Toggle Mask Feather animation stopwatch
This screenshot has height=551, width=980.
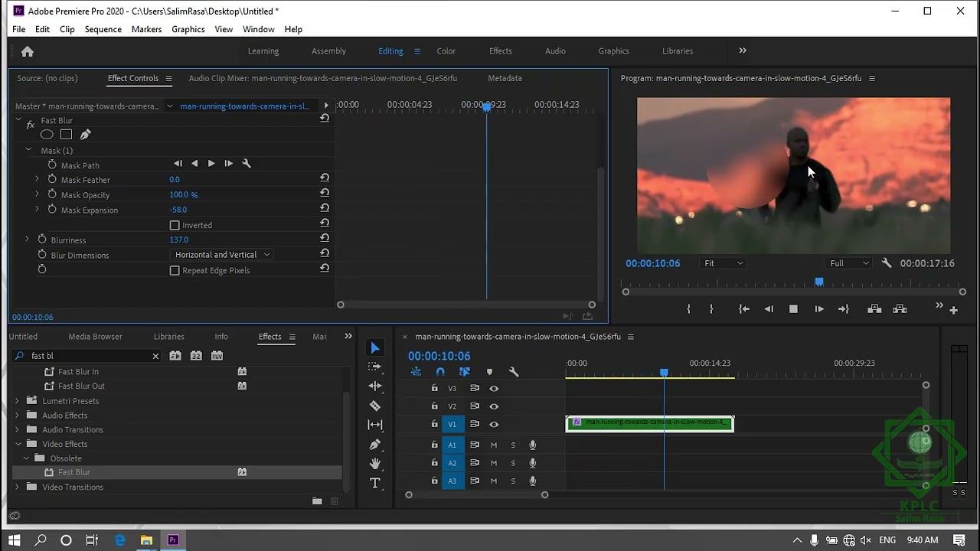point(52,180)
